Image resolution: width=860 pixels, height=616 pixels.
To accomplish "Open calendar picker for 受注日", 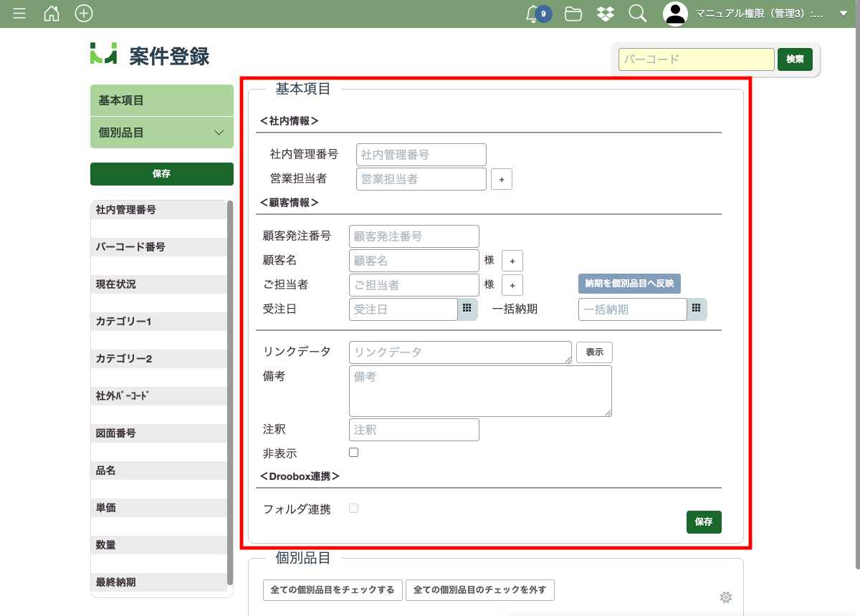I will [x=467, y=309].
